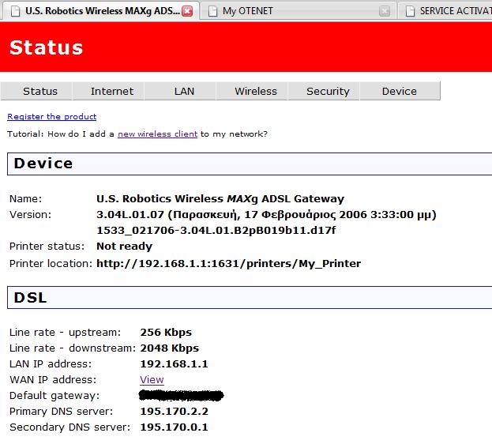492x448 pixels.
Task: Click the version text 3.04L.01.07
Action: (130, 215)
